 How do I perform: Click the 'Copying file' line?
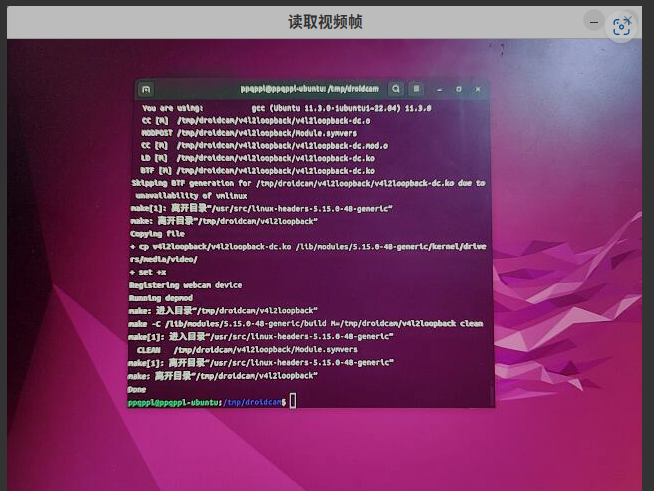(157, 234)
